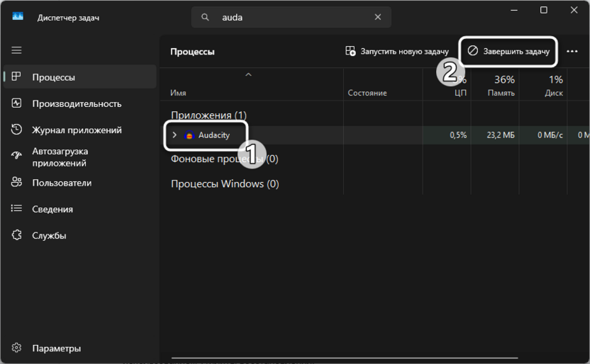The image size is (590, 364).
Task: Expand the Audacity process tree
Action: coord(175,135)
